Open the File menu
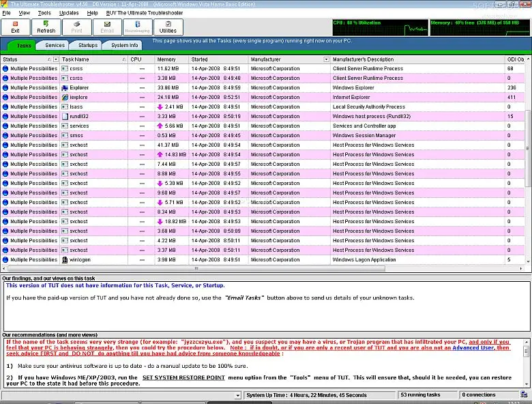This screenshot has width=532, height=404. [6, 13]
